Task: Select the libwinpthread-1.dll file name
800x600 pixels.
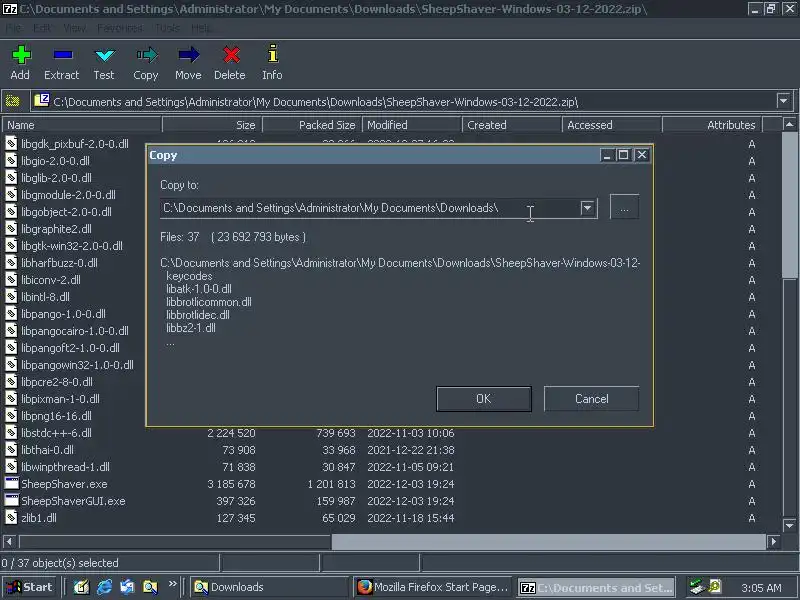Action: tap(65, 467)
